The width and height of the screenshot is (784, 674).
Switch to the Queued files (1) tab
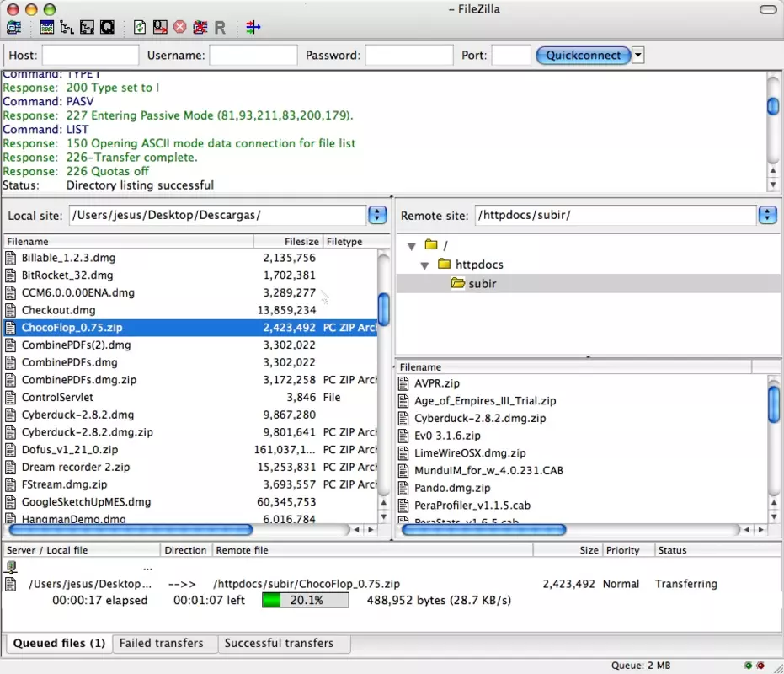click(x=59, y=643)
